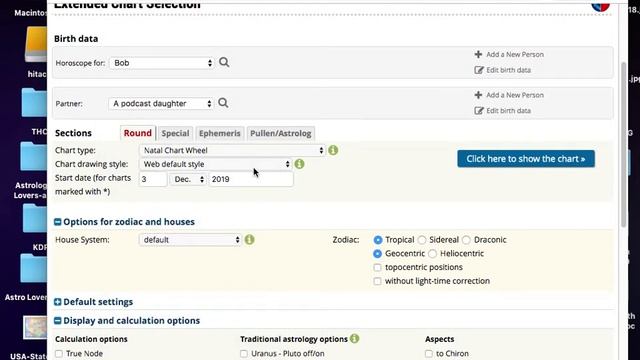The width and height of the screenshot is (640, 360).
Task: Open the Pullen/Astrolog tab
Action: coord(281,133)
